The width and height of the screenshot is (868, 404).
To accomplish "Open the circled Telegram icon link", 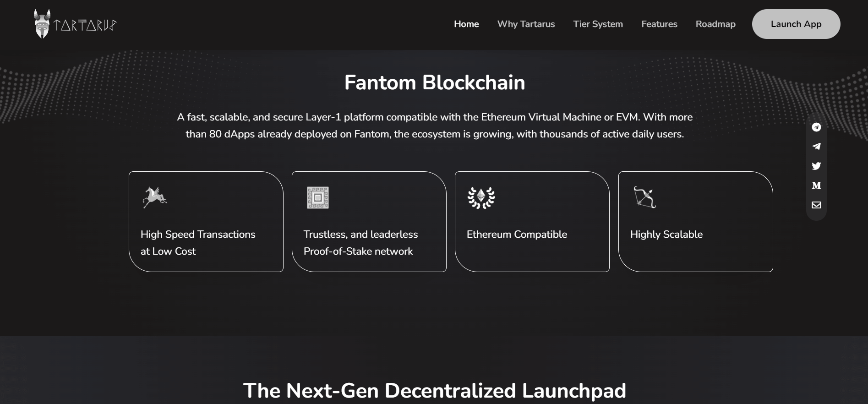I will tap(816, 127).
